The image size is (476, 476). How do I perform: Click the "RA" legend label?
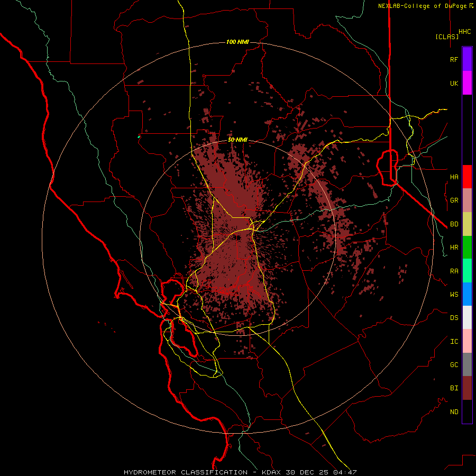click(x=454, y=271)
